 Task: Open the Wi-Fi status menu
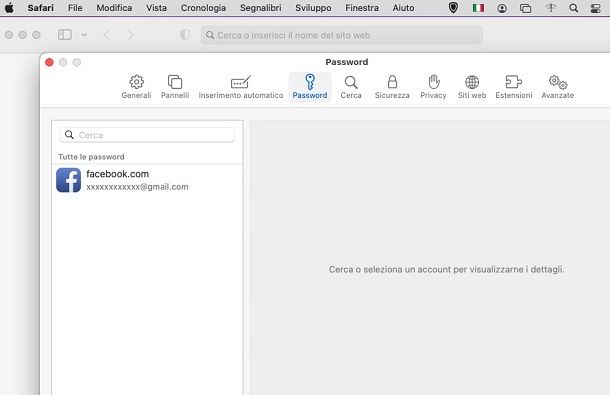550,8
